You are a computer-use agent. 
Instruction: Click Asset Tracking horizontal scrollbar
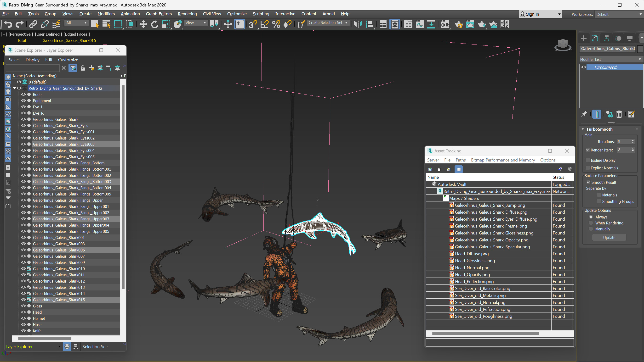485,334
